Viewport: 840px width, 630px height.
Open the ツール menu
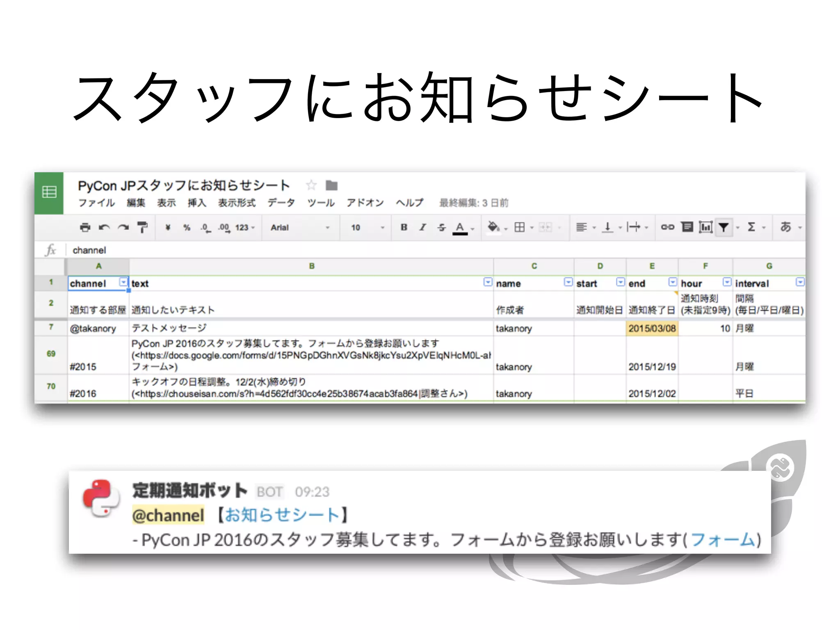tap(321, 203)
